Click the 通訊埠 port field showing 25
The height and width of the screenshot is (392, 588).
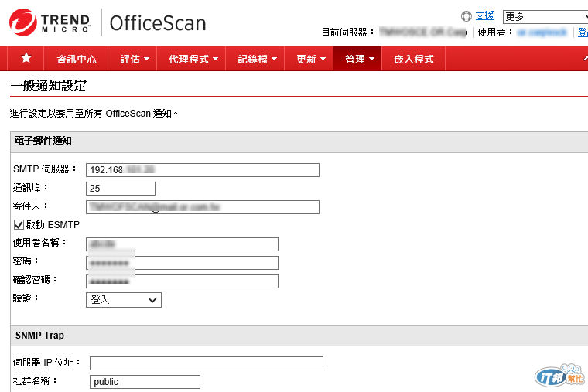point(121,189)
